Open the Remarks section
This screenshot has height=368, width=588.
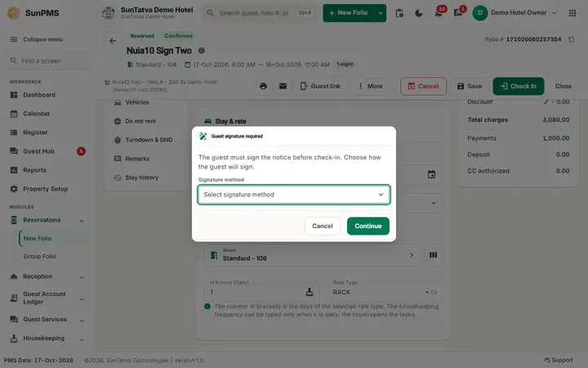[137, 159]
